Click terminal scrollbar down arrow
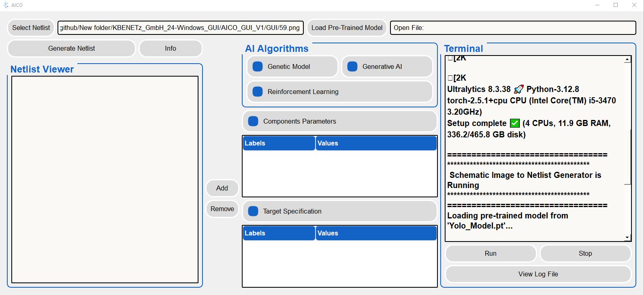 click(x=627, y=237)
